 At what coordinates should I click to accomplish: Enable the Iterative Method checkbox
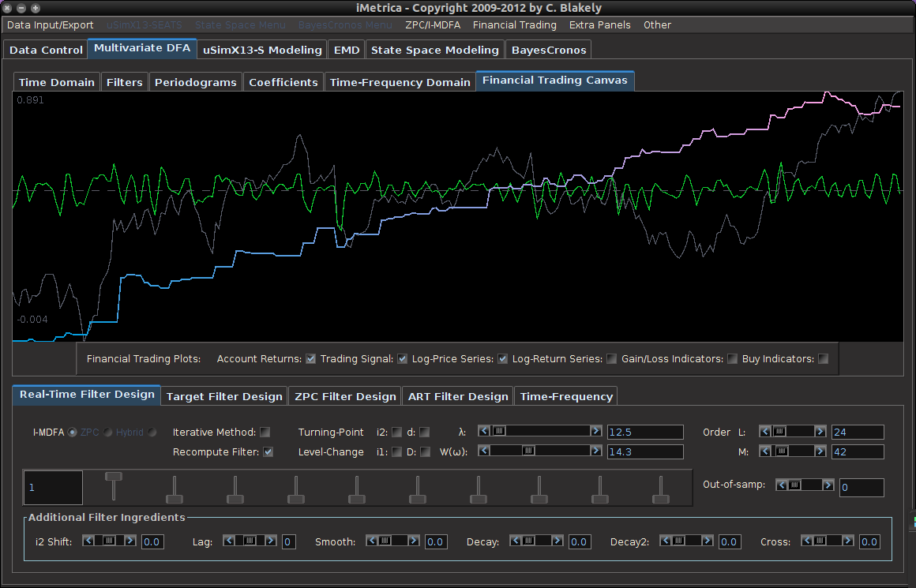(x=266, y=433)
